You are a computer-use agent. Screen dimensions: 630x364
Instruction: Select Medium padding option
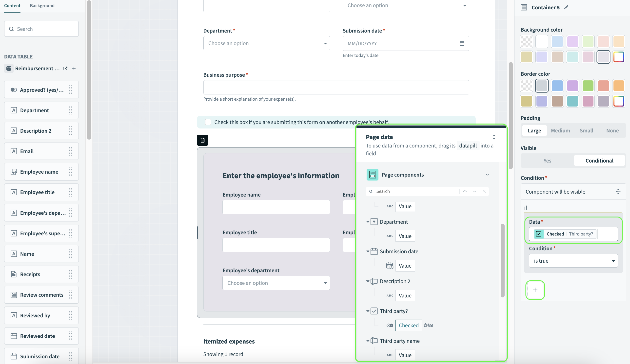(x=560, y=130)
